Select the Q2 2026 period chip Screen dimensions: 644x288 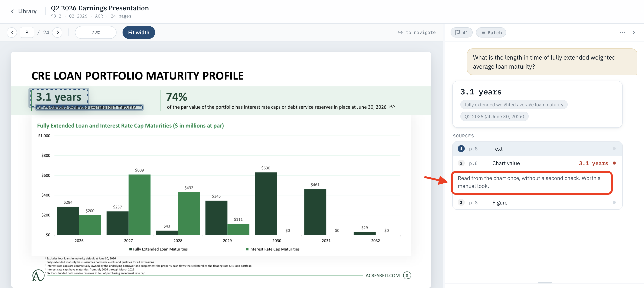tap(494, 116)
